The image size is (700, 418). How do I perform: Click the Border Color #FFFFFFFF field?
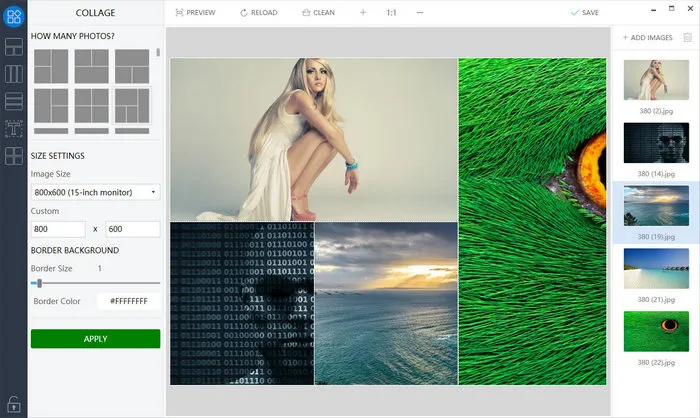pyautogui.click(x=128, y=301)
